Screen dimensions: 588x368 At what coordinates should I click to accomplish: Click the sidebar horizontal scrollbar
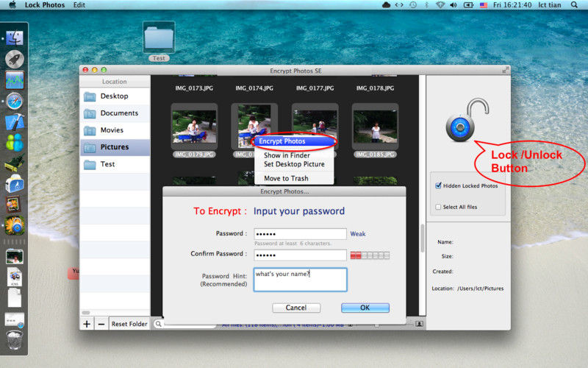(86, 312)
